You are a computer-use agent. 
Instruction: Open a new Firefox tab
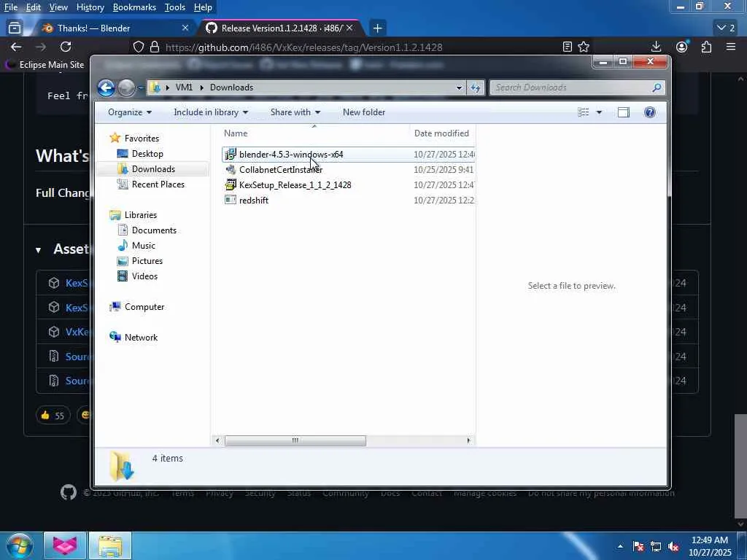point(377,28)
